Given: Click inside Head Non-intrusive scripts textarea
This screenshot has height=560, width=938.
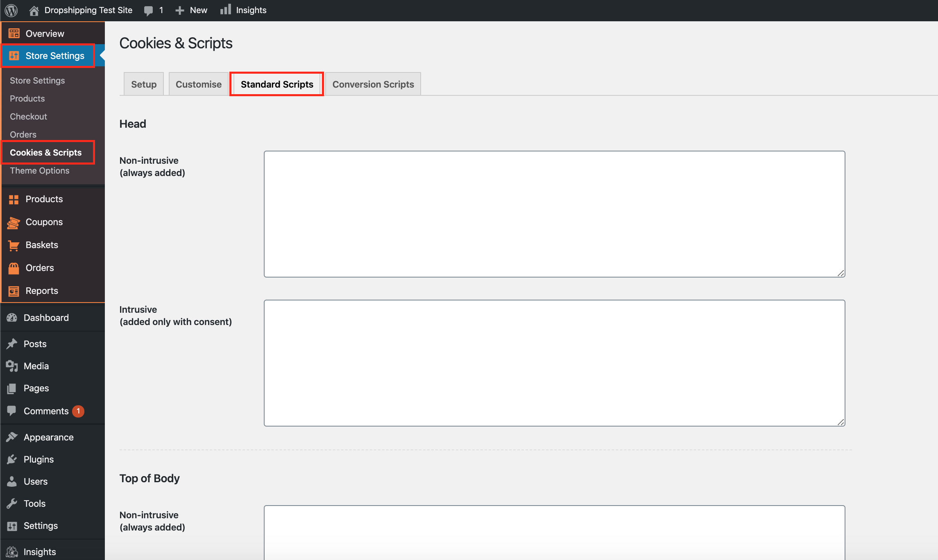Looking at the screenshot, I should coord(554,214).
